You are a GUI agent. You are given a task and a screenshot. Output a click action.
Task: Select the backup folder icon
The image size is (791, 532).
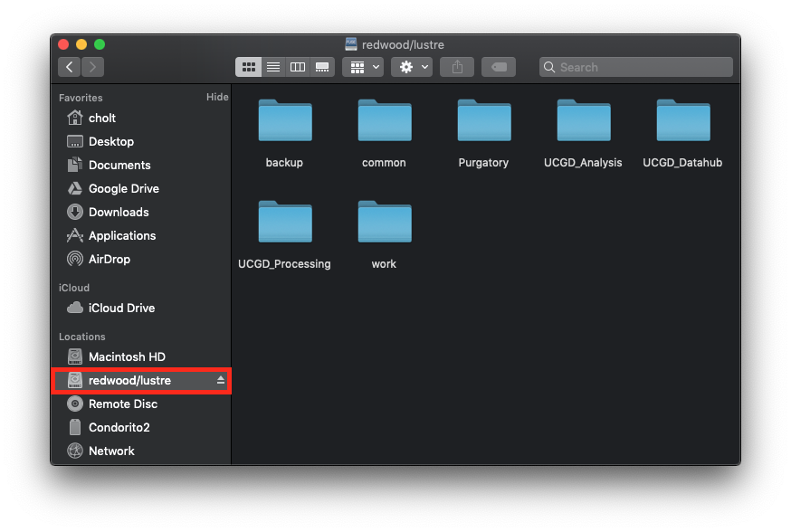tap(285, 120)
